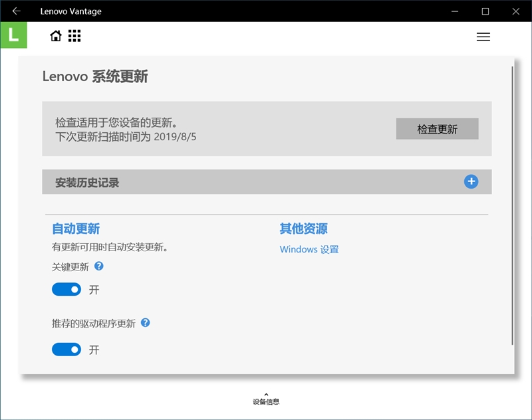Viewport: 532px width, 420px height.
Task: Click the gray update scan info banner
Action: pos(199,128)
